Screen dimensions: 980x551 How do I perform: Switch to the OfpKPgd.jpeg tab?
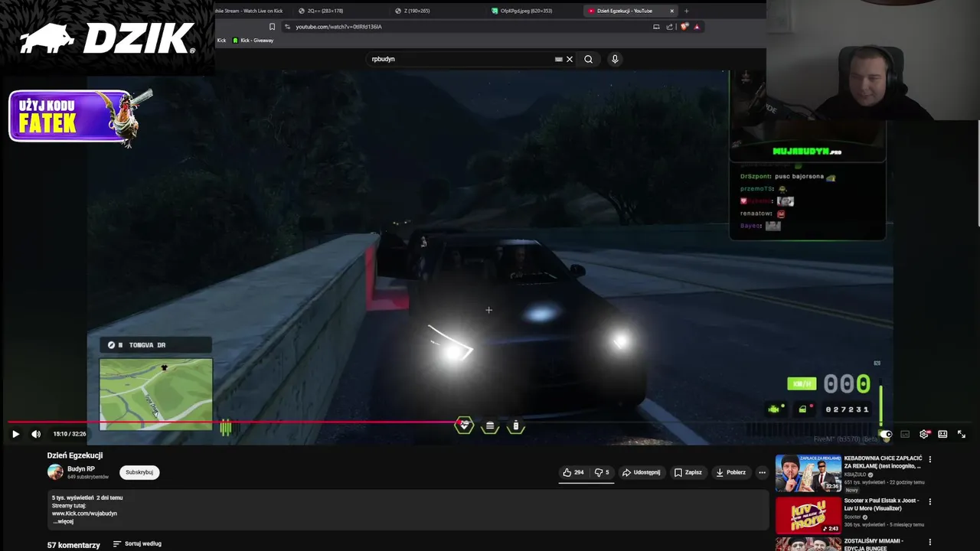click(534, 11)
